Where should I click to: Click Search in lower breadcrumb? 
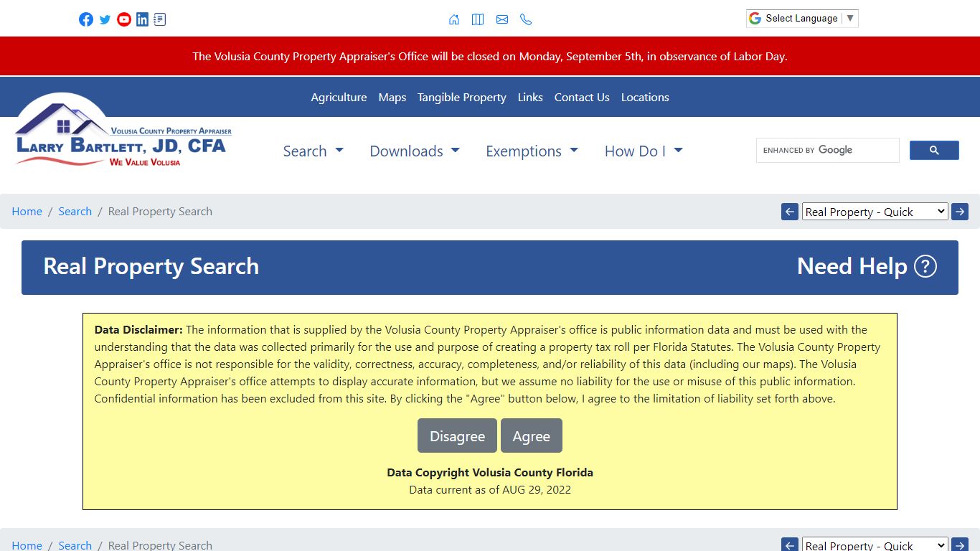coord(75,545)
